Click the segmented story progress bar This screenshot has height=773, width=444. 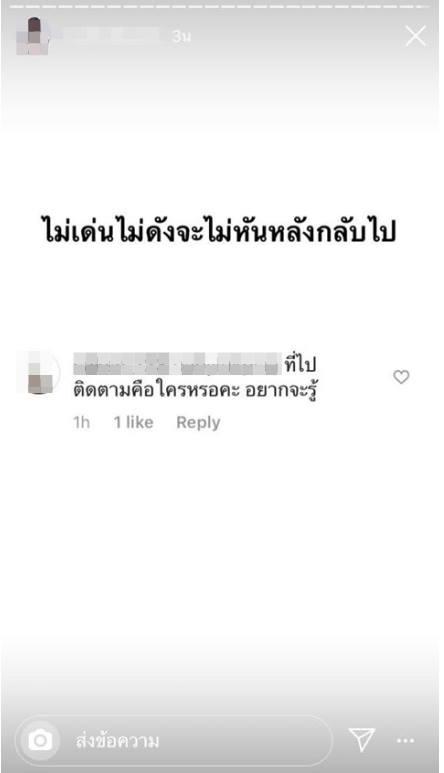click(220, 6)
